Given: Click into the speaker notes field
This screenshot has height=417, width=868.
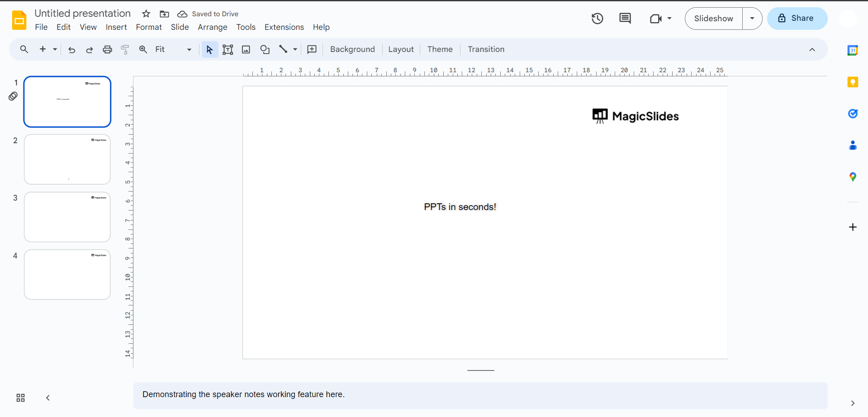Looking at the screenshot, I should pos(480,396).
